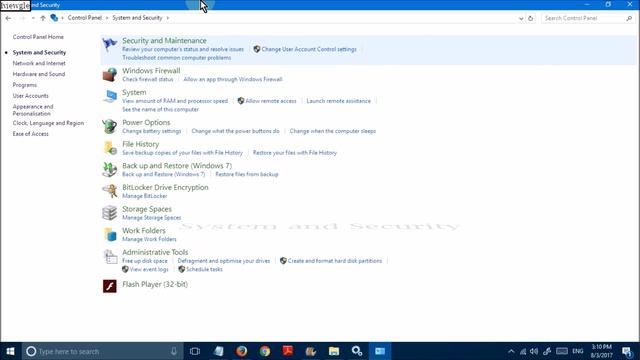
Task: Open File Explorer from the taskbar
Action: click(x=334, y=351)
